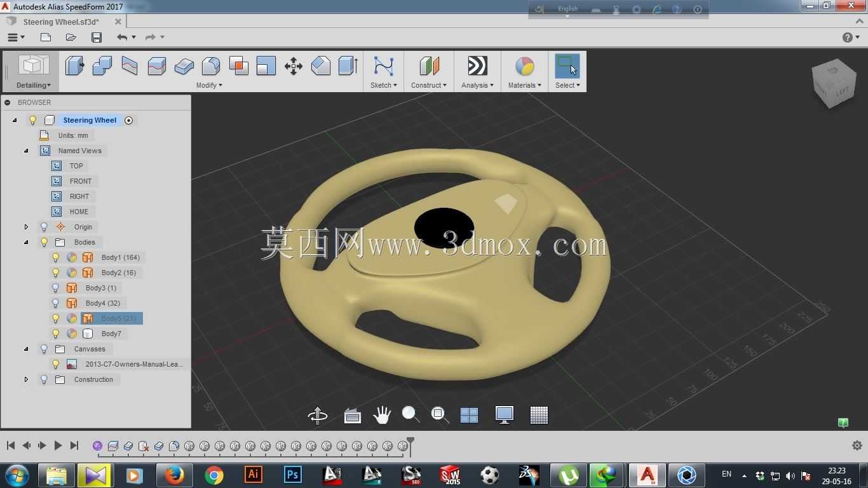Activate the Orbit navigation tool
Screen dimensions: 868x488
point(318,415)
